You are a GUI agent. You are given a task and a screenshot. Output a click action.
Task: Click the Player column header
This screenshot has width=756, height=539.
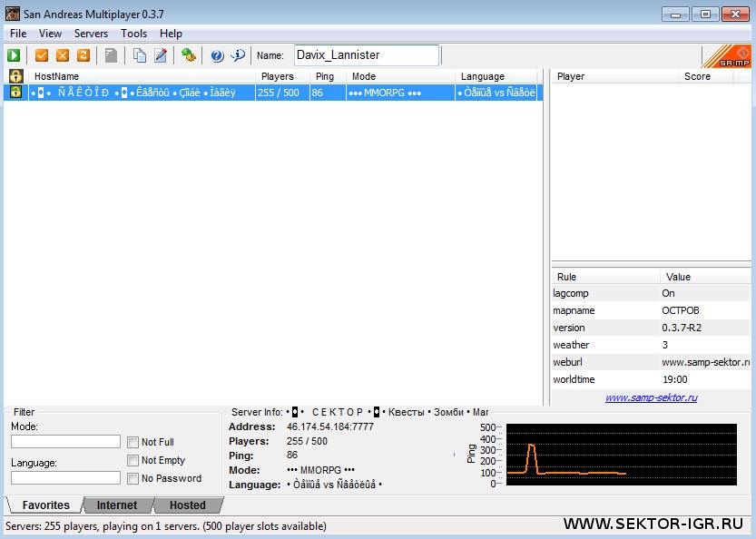pyautogui.click(x=614, y=76)
